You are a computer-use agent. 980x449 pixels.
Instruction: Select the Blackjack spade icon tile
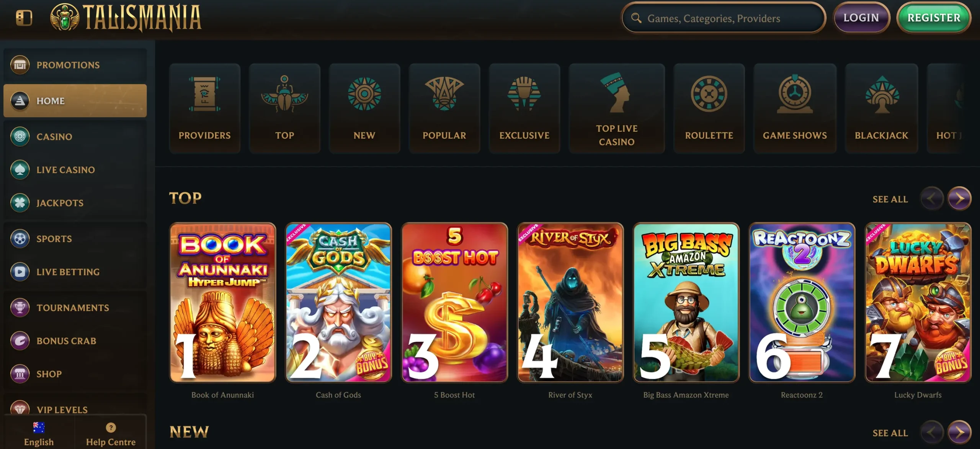coord(881,108)
